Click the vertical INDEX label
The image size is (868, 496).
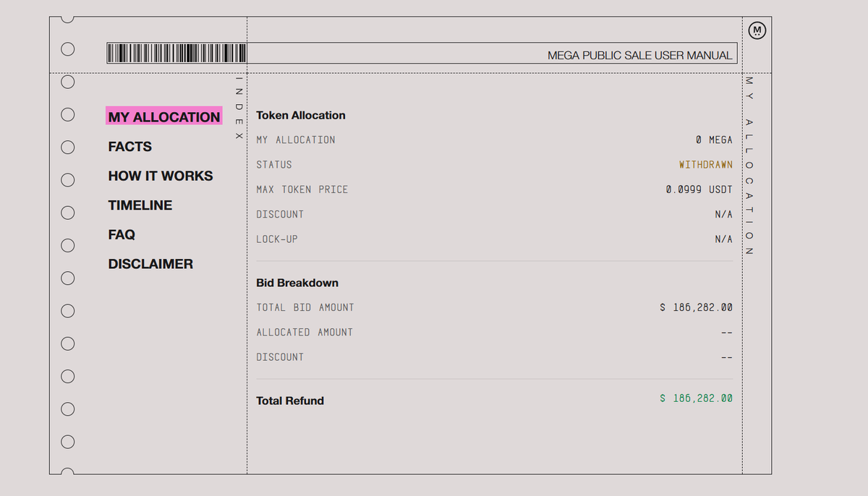tap(239, 108)
